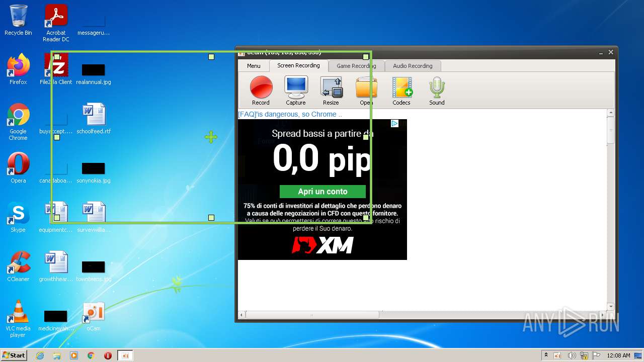Select the Opera desktop shortcut
The height and width of the screenshot is (362, 644).
18,168
